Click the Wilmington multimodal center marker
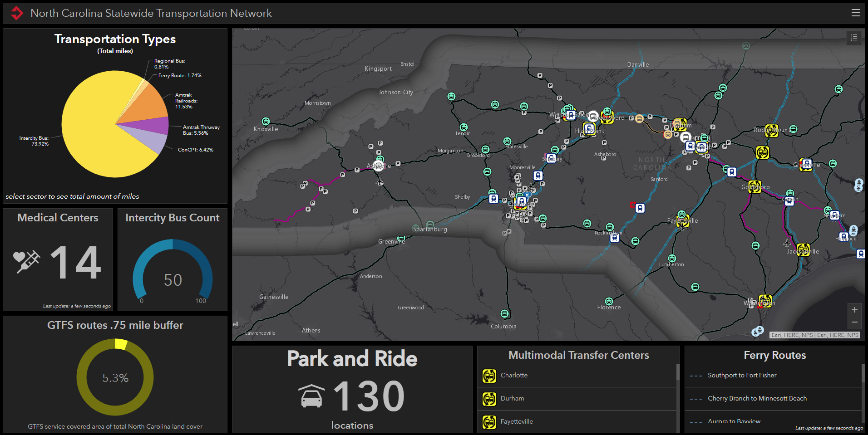 click(765, 301)
